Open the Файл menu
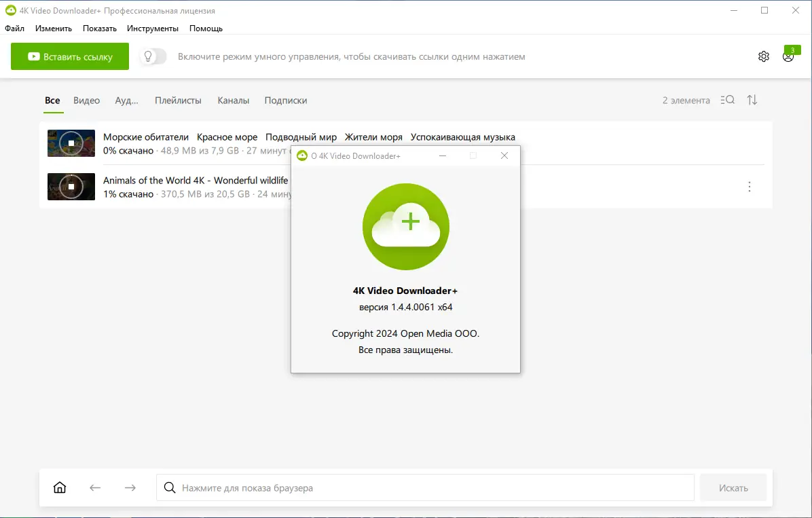This screenshot has height=518, width=812. click(x=14, y=29)
